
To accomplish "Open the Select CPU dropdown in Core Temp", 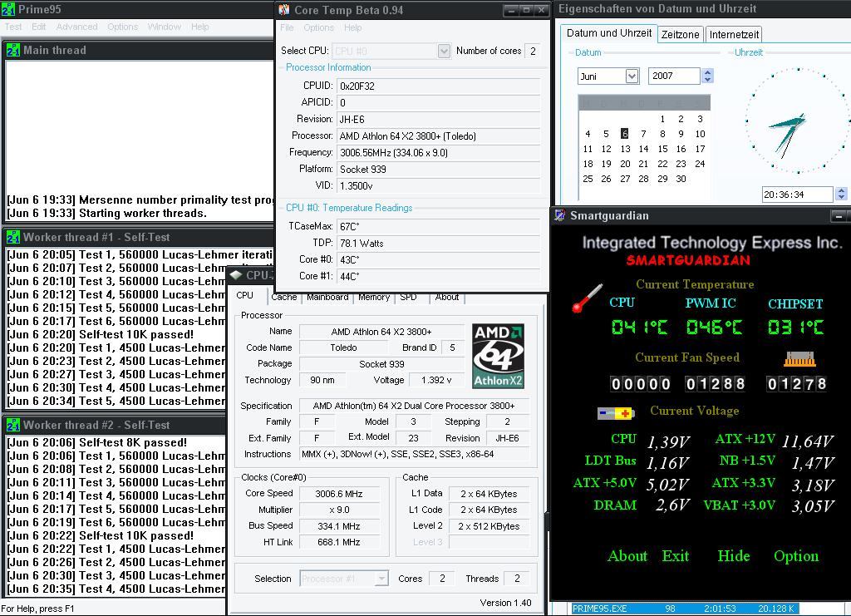I will pos(444,51).
